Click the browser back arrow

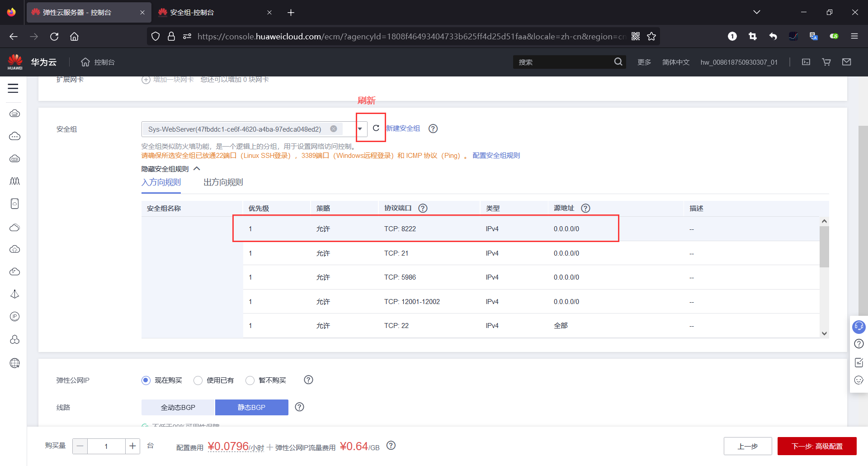coord(14,37)
